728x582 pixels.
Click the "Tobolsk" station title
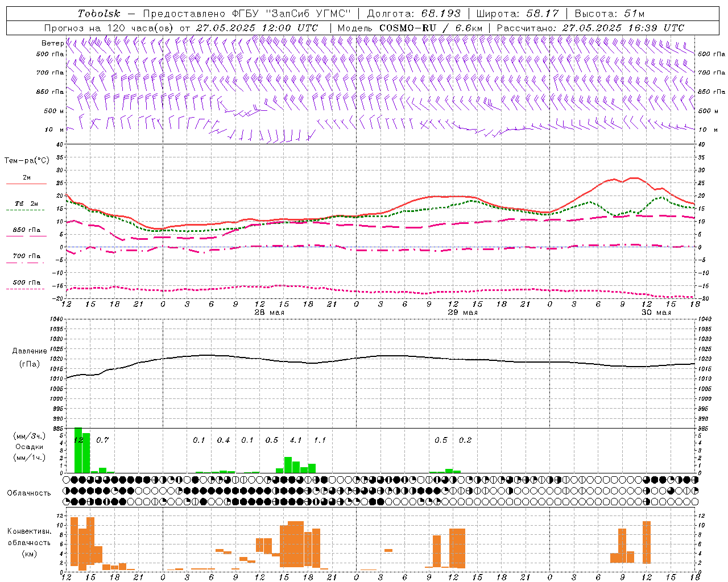[x=99, y=14]
